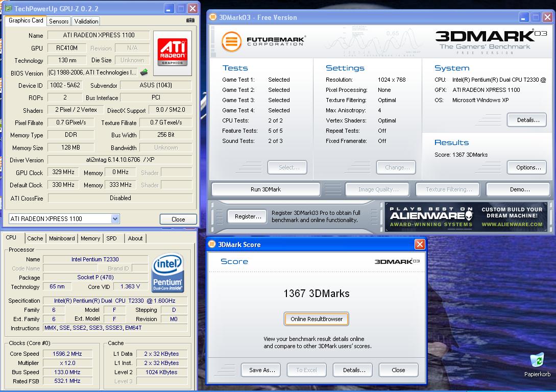556x392 pixels.
Task: Switch to GPU-Z Sensors tab
Action: [x=59, y=21]
